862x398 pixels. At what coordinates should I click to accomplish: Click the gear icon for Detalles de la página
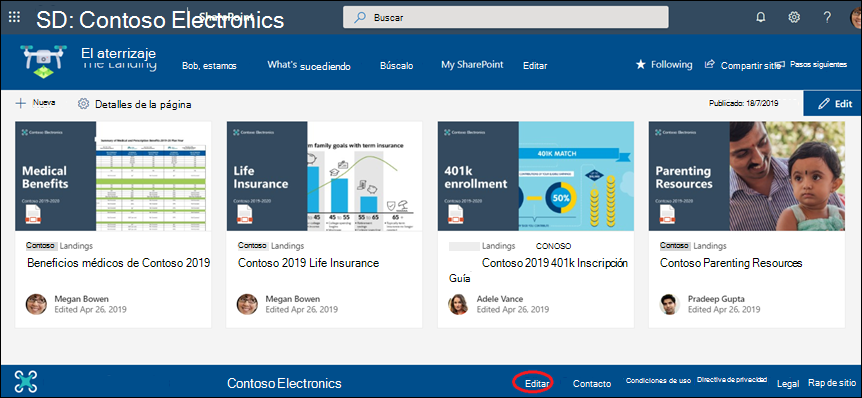(x=83, y=103)
